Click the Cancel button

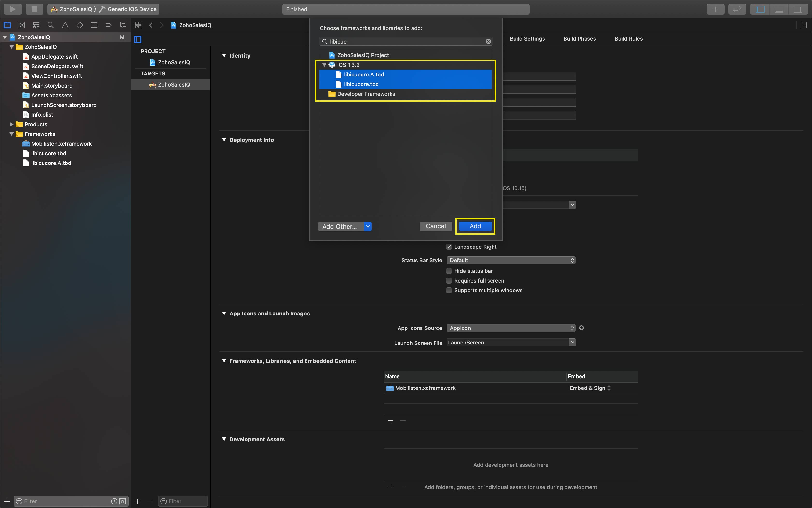click(435, 226)
